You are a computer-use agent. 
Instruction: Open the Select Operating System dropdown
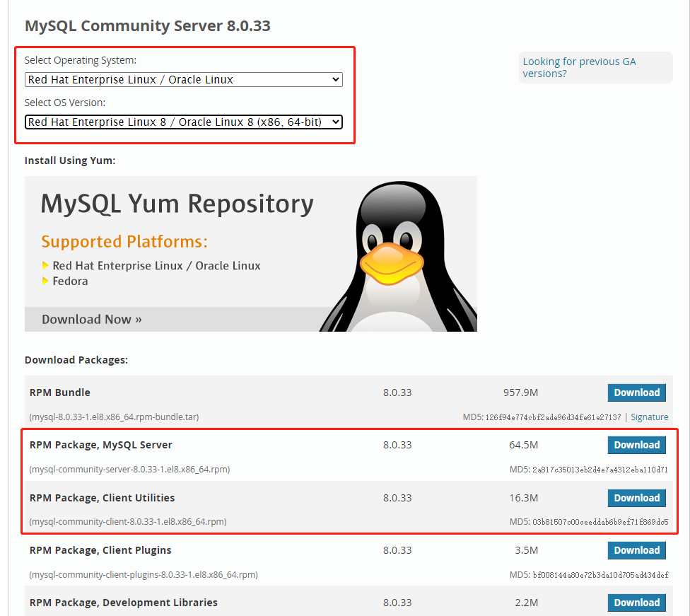click(184, 80)
